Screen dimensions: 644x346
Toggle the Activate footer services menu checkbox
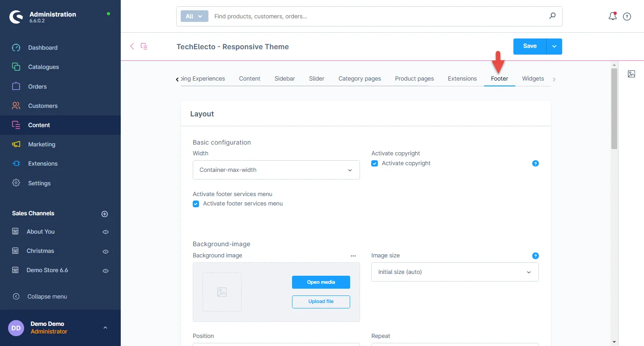coord(196,204)
